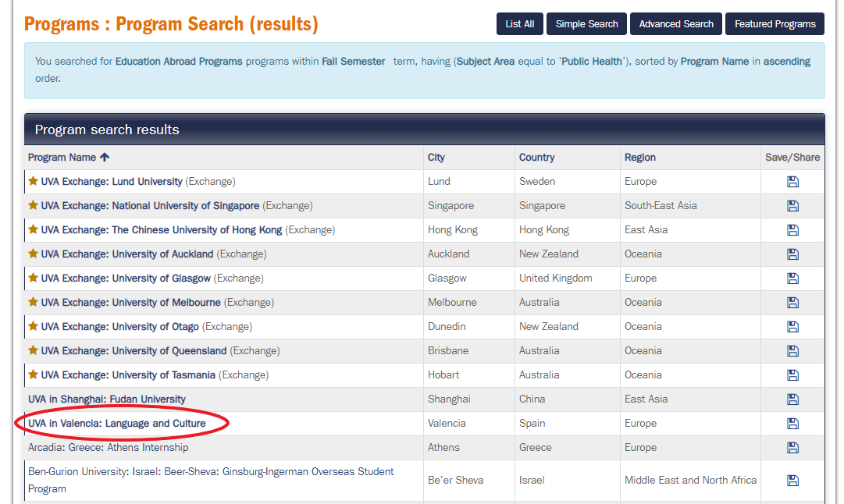Image resolution: width=844 pixels, height=504 pixels.
Task: Save the Shanghai Fudan University program
Action: pyautogui.click(x=792, y=399)
